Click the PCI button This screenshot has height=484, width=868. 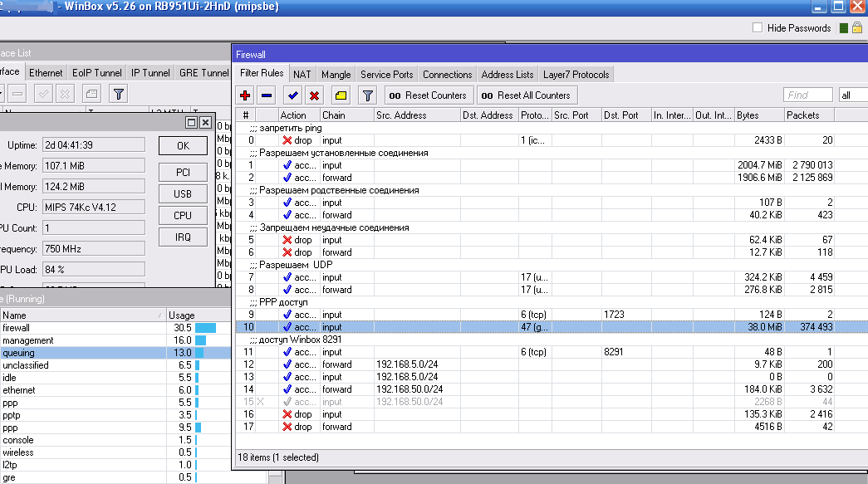(x=183, y=173)
